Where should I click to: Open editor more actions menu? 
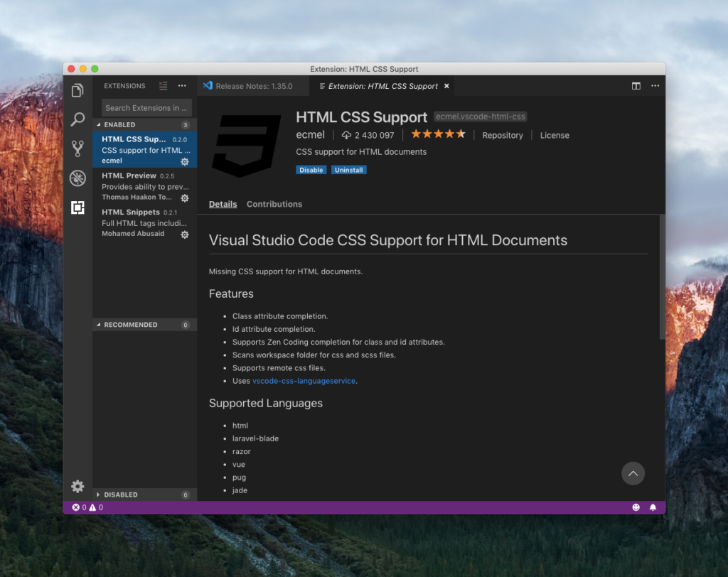coord(655,86)
